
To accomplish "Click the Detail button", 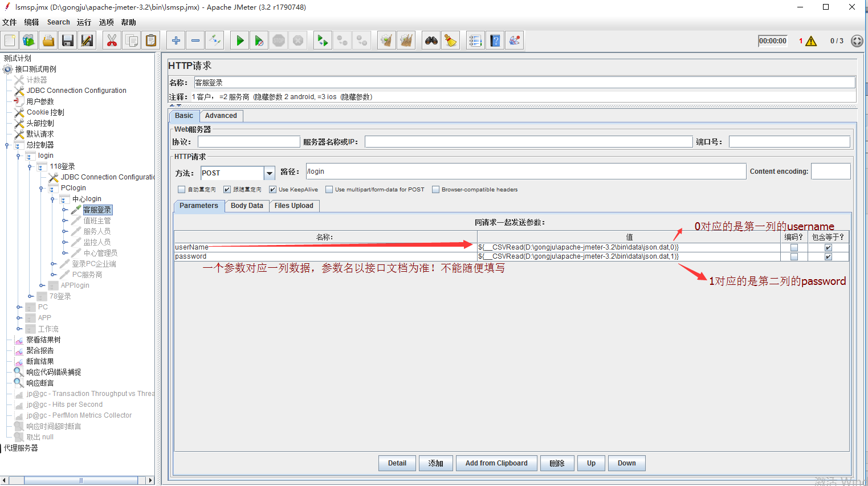I will [397, 463].
